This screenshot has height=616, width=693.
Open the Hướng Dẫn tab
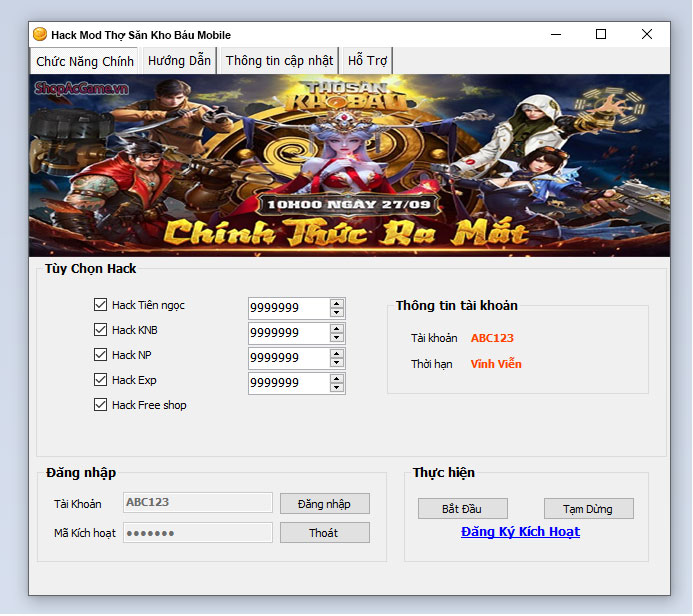coord(179,61)
